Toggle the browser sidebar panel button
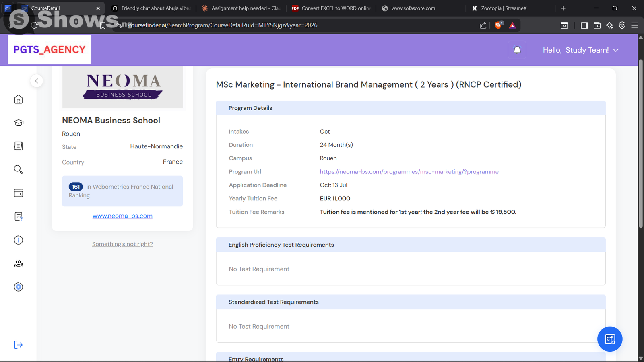Screen dimensions: 644x362 pos(584,25)
